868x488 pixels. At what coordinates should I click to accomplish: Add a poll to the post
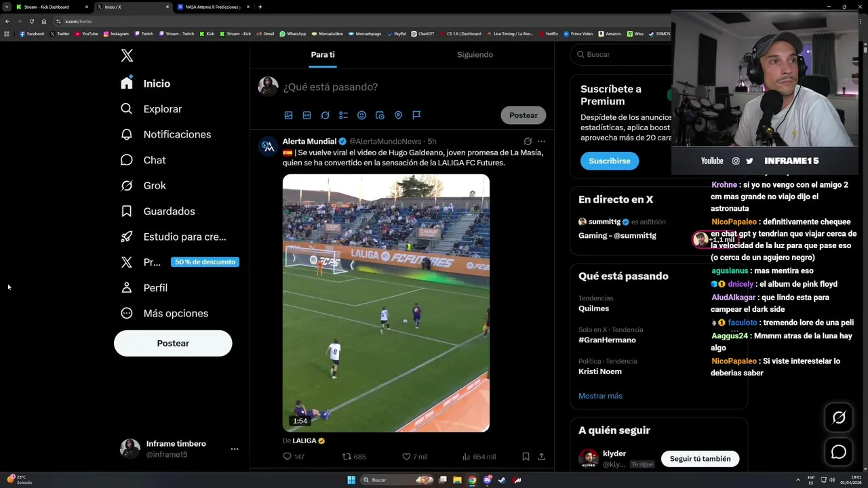(x=343, y=115)
